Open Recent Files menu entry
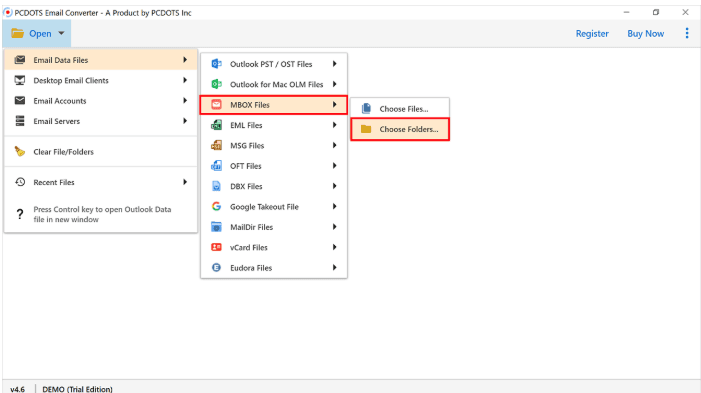 [101, 182]
